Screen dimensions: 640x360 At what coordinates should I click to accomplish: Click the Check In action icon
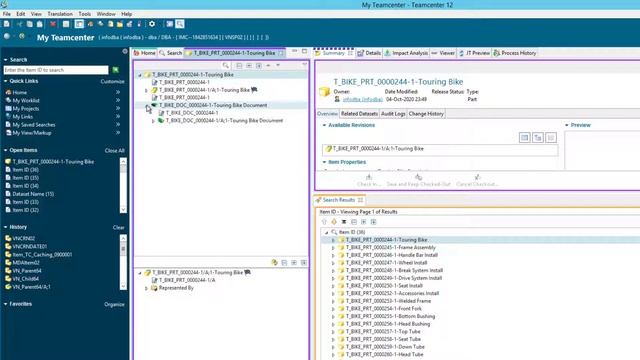[369, 177]
